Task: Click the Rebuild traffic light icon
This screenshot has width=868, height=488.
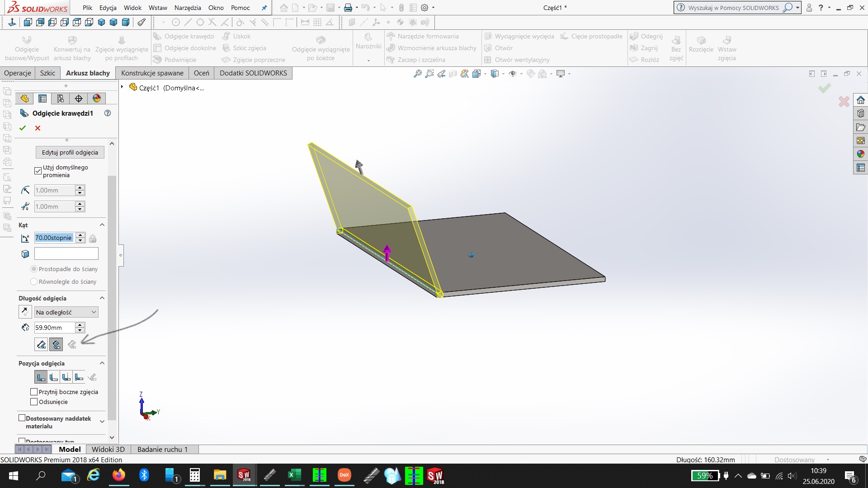Action: coord(401,8)
